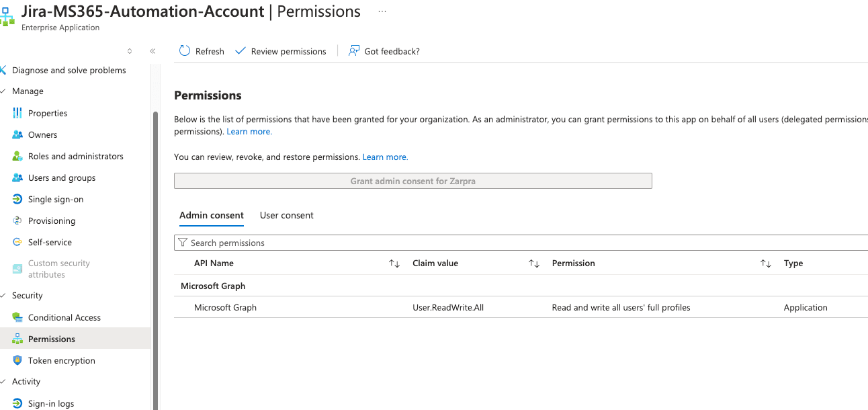Open the Learn more link about delegated permissions

tap(249, 132)
